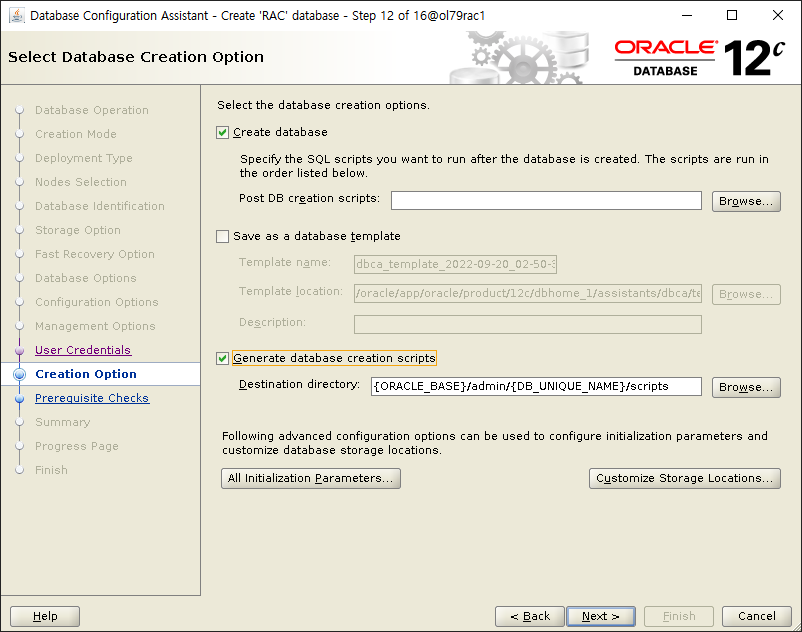Minimize the Database Configuration Assistant window
This screenshot has width=802, height=632.
[x=687, y=15]
